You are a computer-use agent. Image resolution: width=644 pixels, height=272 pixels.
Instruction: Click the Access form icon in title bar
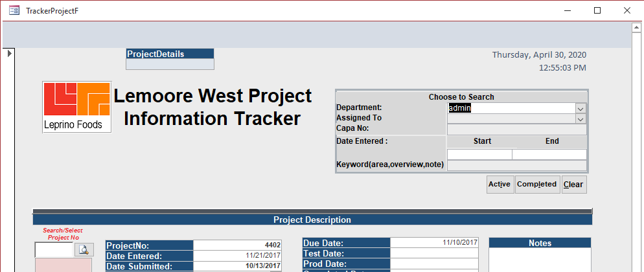(x=14, y=10)
